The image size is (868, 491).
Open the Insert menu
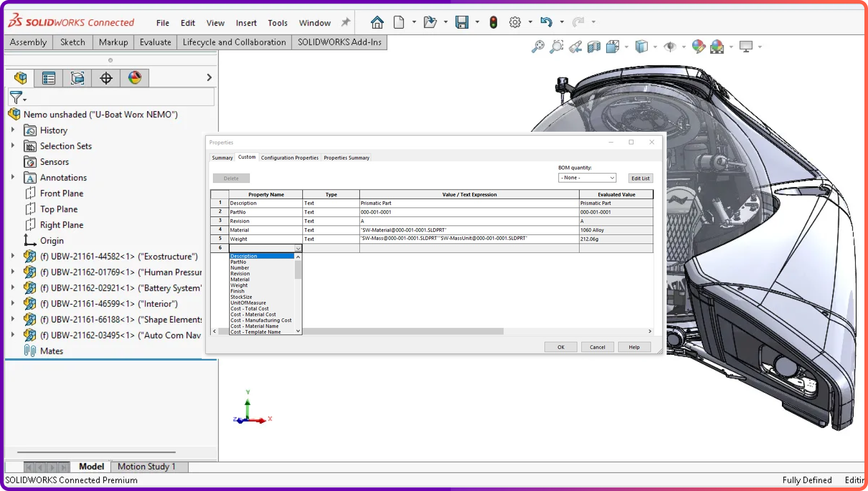tap(246, 23)
